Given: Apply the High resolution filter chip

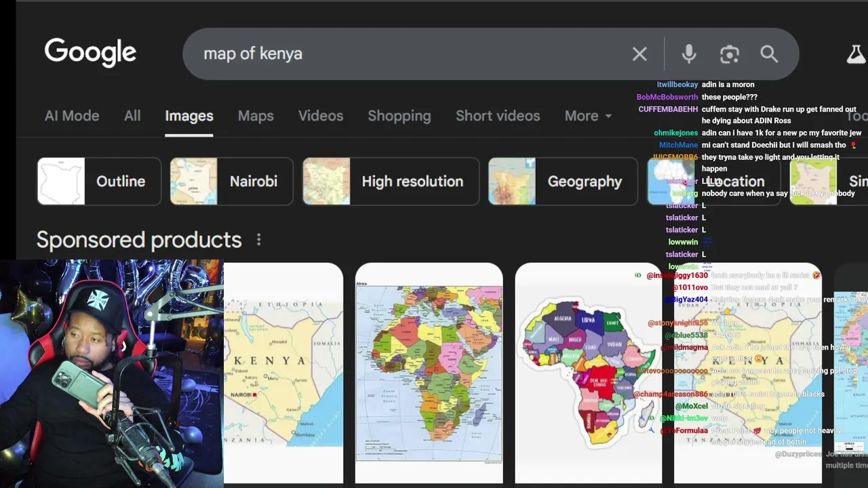Looking at the screenshot, I should pyautogui.click(x=391, y=182).
